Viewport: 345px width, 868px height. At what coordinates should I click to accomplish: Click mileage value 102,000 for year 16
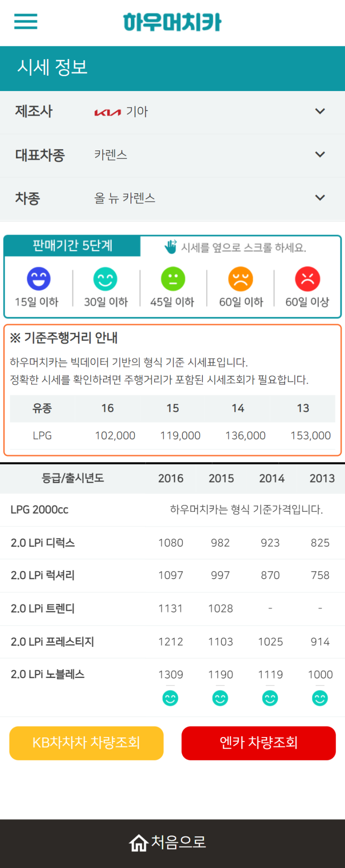pyautogui.click(x=115, y=436)
